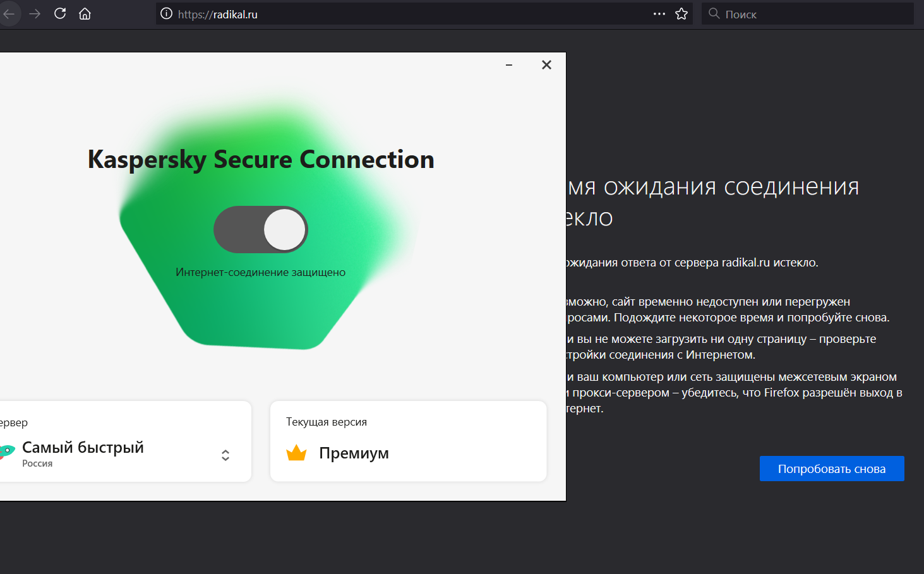Open the Премиум version label
Viewport: 924px width, 574px height.
coord(354,453)
